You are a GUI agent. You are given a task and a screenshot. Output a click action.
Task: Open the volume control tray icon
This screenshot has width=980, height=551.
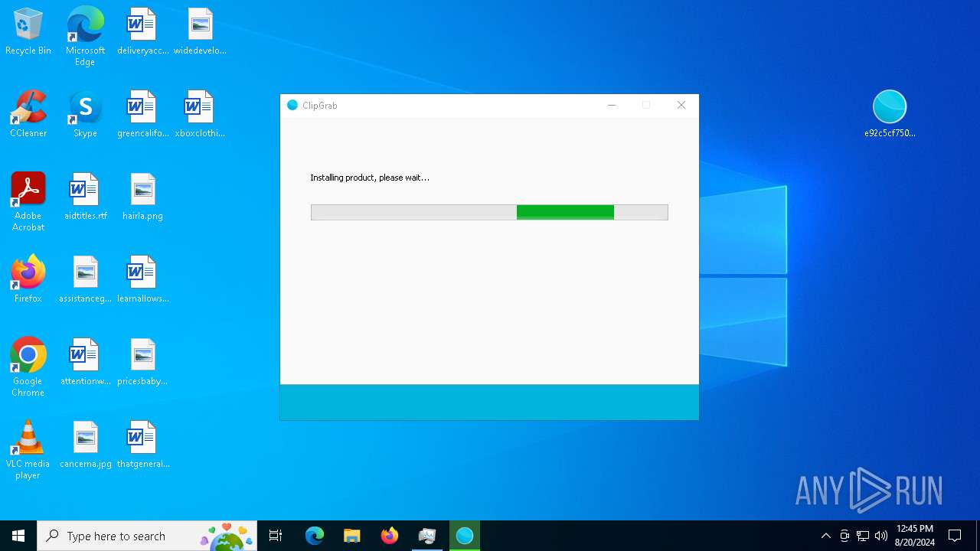[881, 536]
